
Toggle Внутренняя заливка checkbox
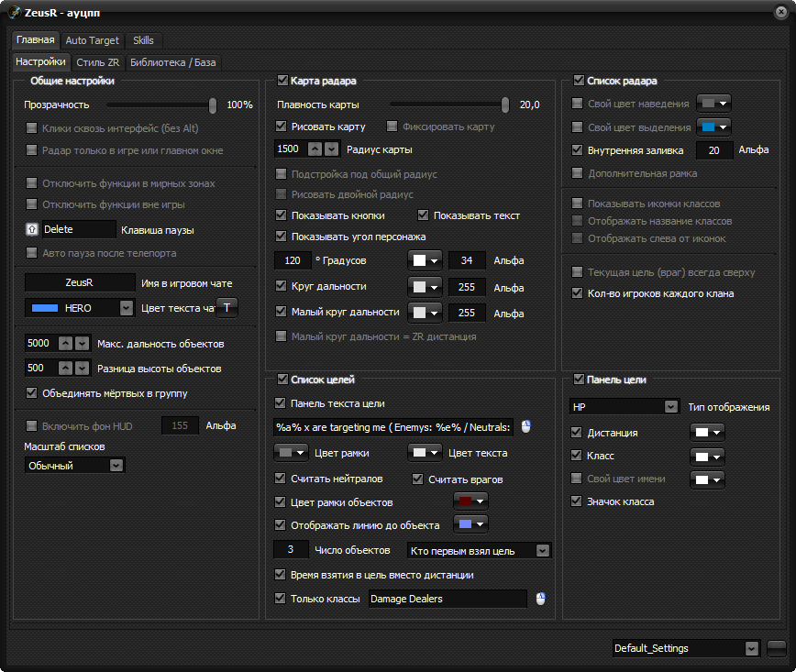(x=577, y=149)
